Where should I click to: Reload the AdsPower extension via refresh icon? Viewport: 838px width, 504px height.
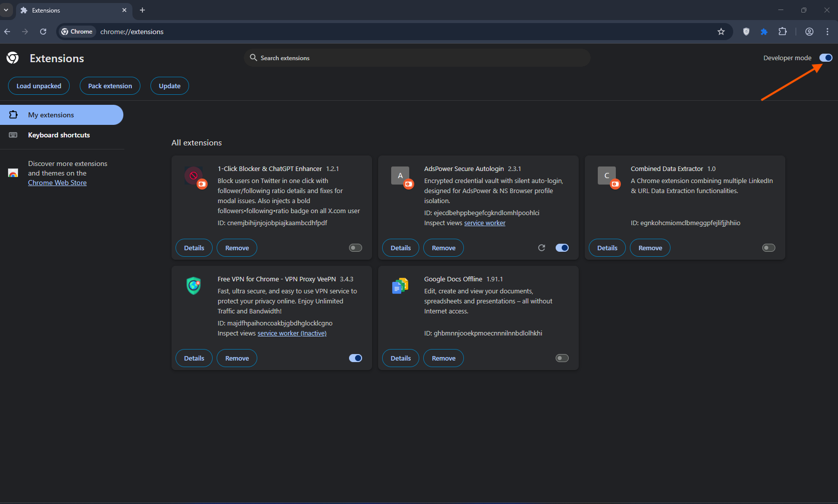(x=542, y=247)
